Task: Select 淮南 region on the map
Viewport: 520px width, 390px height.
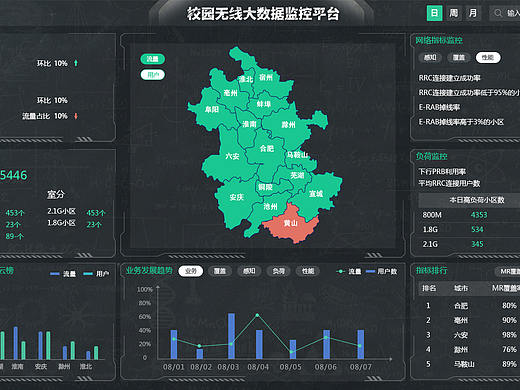Action: [249, 125]
